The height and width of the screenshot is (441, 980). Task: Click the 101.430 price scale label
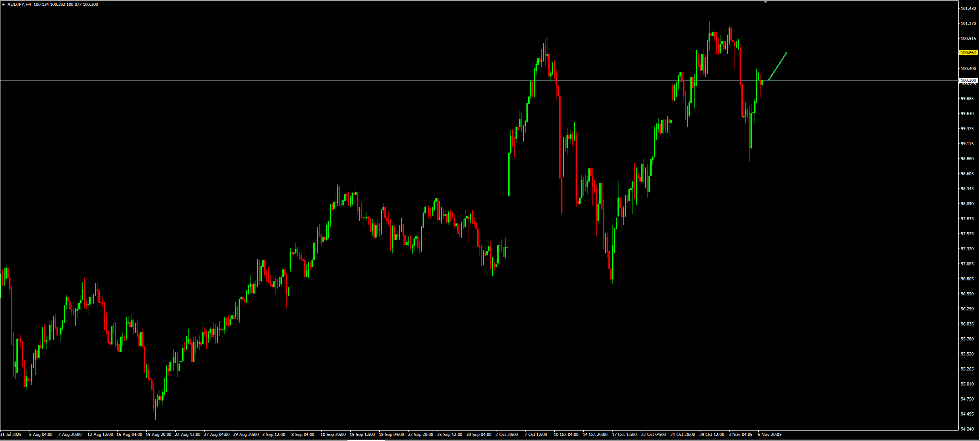click(x=968, y=9)
